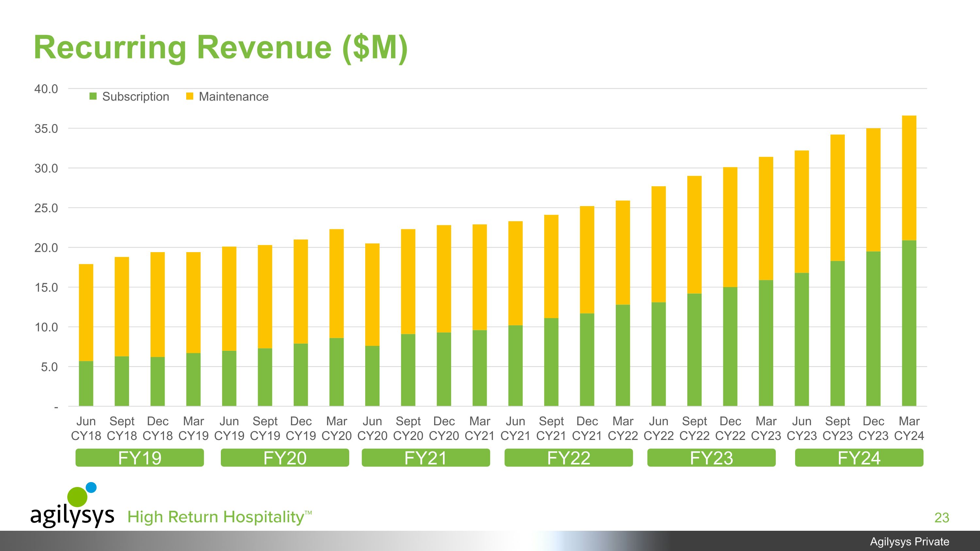The image size is (980, 551).
Task: Click the Mar CY23 axis label
Action: (766, 428)
